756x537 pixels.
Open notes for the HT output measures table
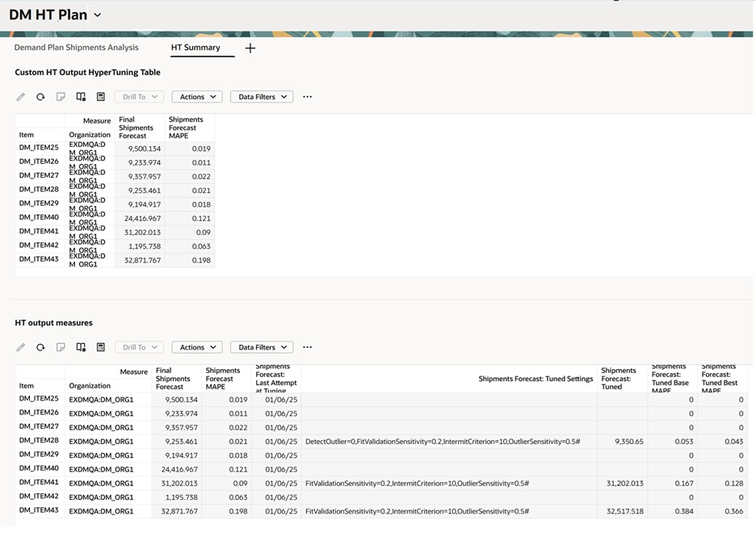click(61, 346)
